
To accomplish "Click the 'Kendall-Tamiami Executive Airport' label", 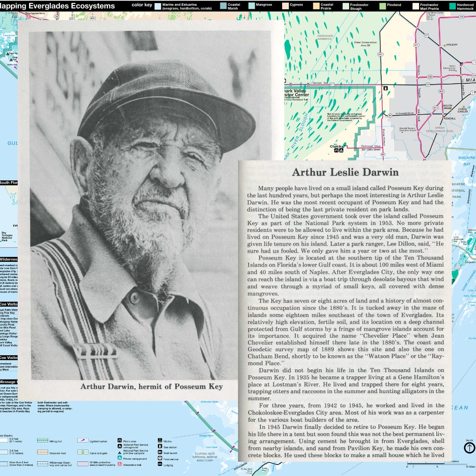I will pyautogui.click(x=408, y=129).
